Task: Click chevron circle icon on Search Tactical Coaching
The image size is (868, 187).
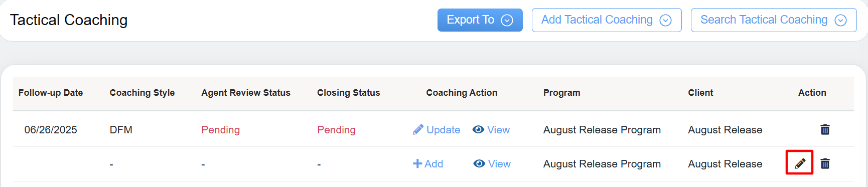Action: 840,21
